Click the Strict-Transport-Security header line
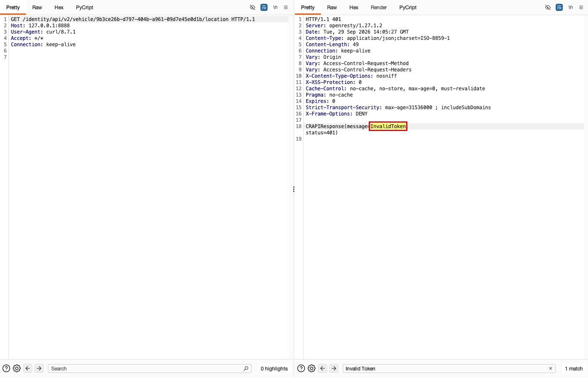Image resolution: width=588 pixels, height=378 pixels. [398, 108]
